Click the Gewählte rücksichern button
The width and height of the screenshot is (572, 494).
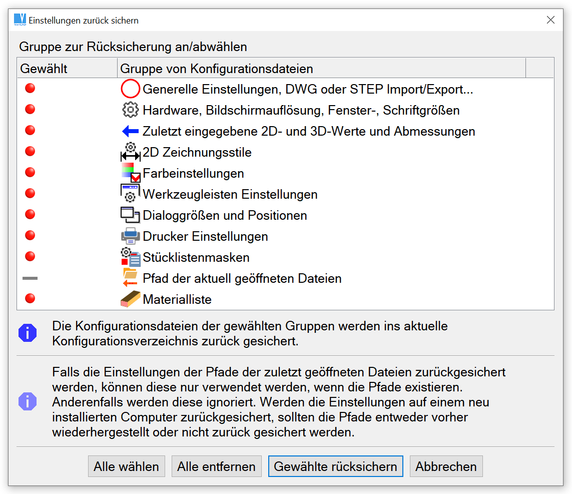pyautogui.click(x=335, y=466)
